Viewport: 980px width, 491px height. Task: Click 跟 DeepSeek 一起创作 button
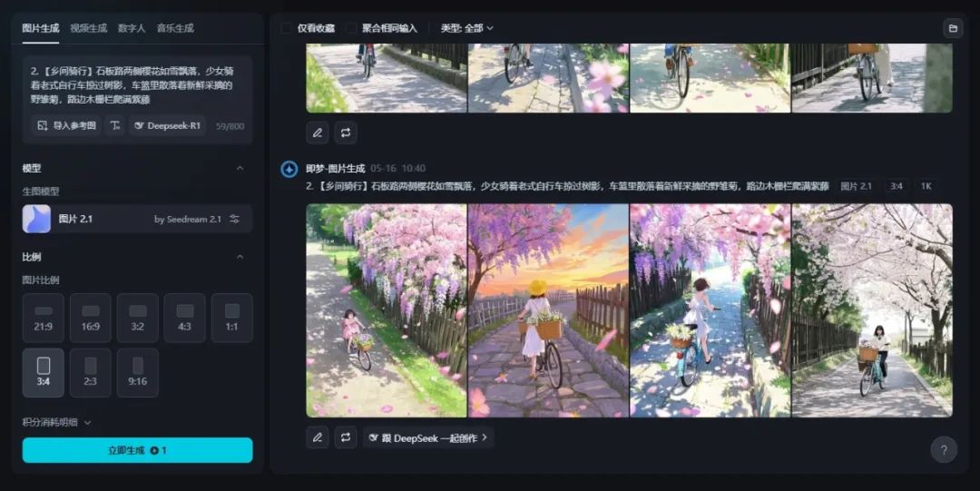tap(428, 437)
